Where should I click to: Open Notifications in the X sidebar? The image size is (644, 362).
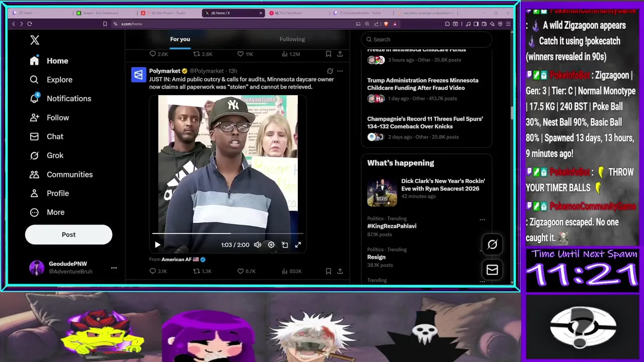coord(60,99)
